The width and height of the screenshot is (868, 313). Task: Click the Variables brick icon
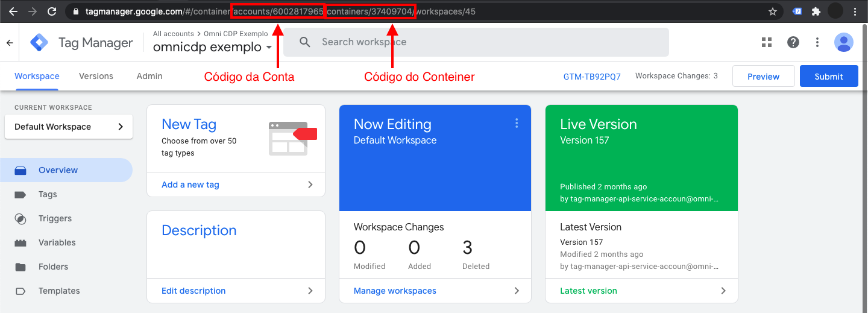click(x=20, y=242)
